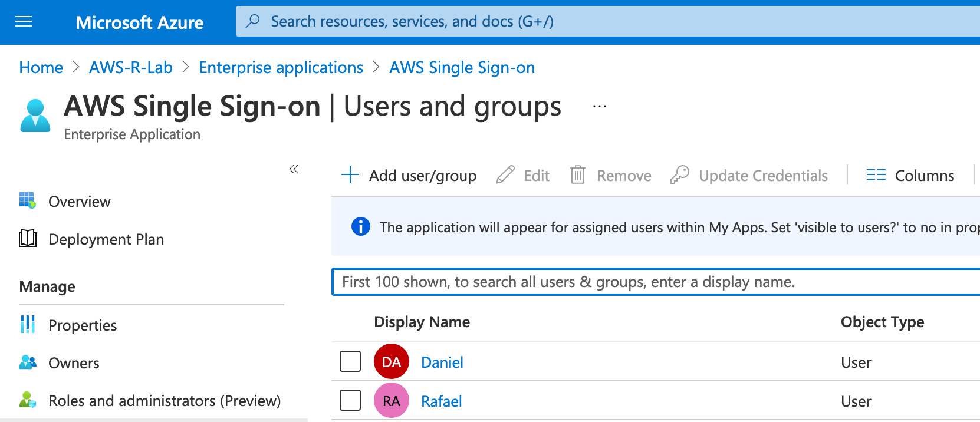Open the ellipsis more options menu
980x422 pixels.
point(600,107)
